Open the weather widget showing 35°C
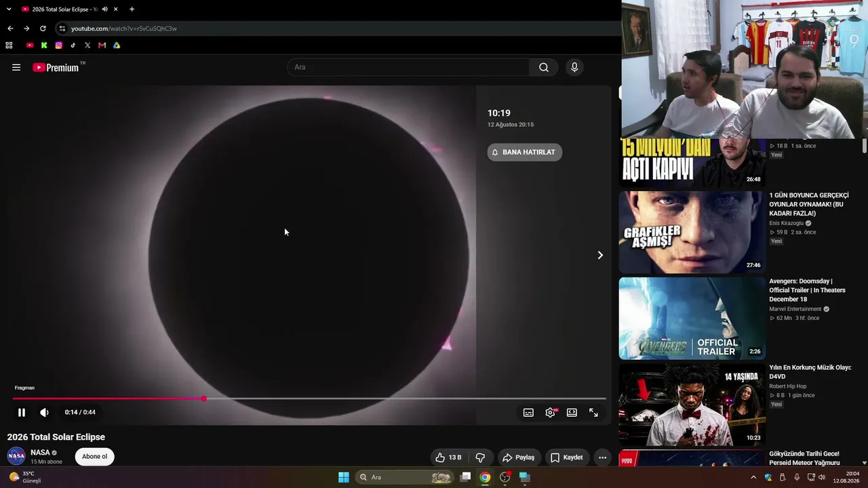Screen dimensions: 868x488 click(25, 477)
